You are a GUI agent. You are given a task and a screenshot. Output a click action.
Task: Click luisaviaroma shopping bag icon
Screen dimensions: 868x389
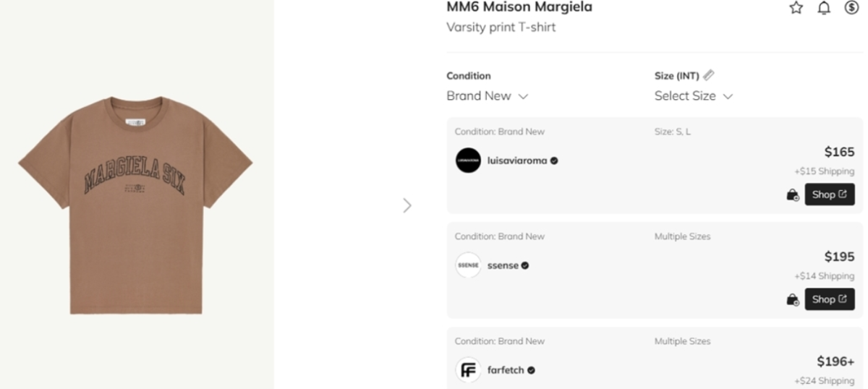pos(793,194)
